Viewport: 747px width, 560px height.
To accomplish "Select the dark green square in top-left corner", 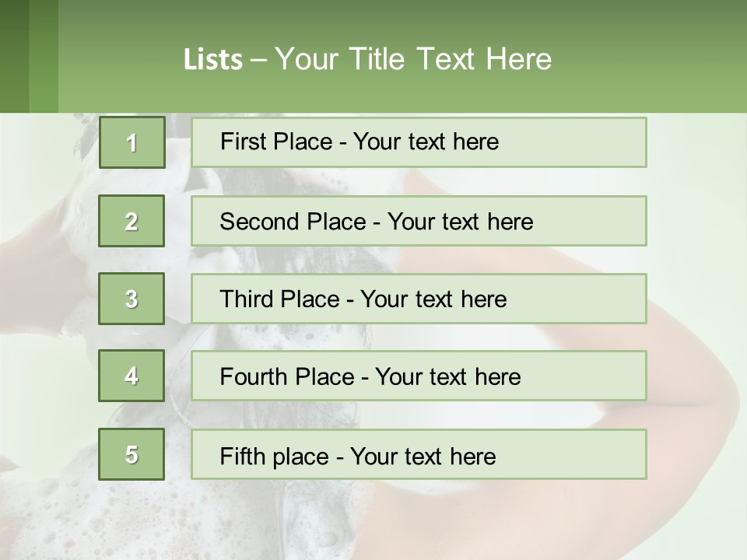I will tap(14, 56).
